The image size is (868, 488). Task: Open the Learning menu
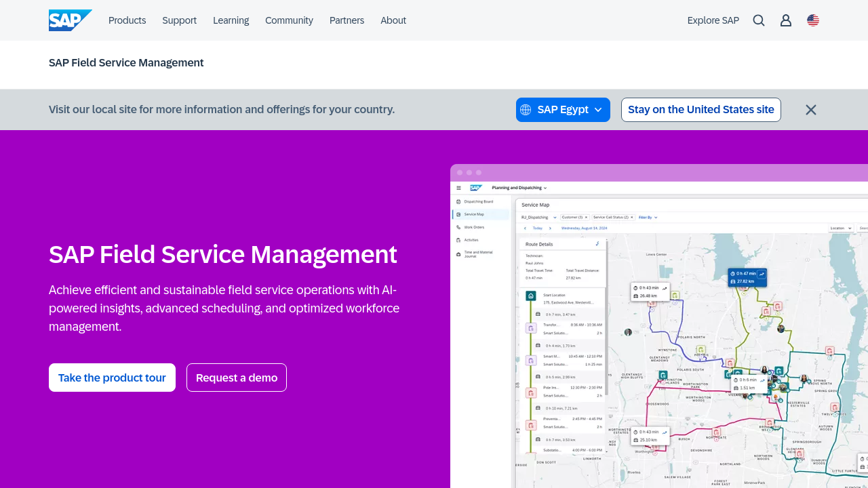point(231,20)
